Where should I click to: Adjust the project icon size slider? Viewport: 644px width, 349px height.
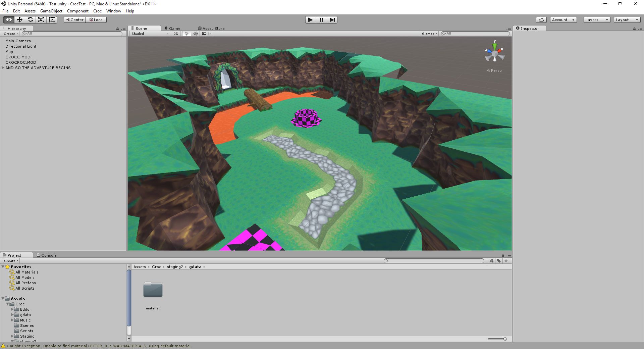tap(497, 339)
